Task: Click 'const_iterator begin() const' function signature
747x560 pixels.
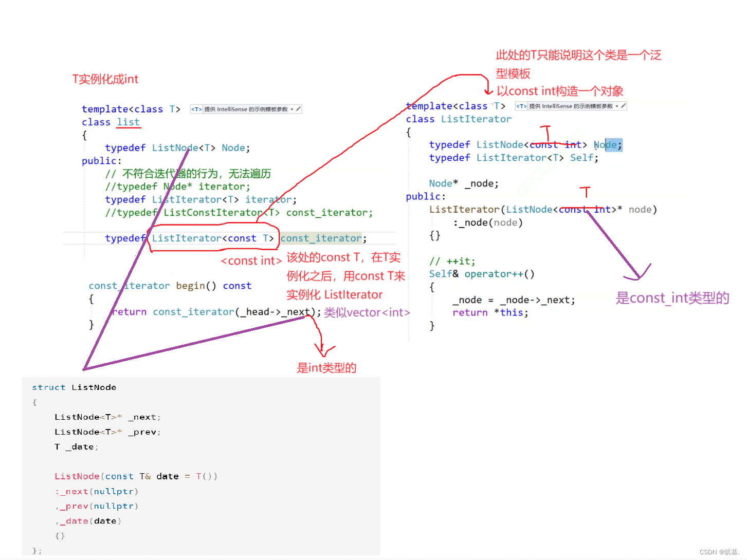Action: (x=170, y=286)
